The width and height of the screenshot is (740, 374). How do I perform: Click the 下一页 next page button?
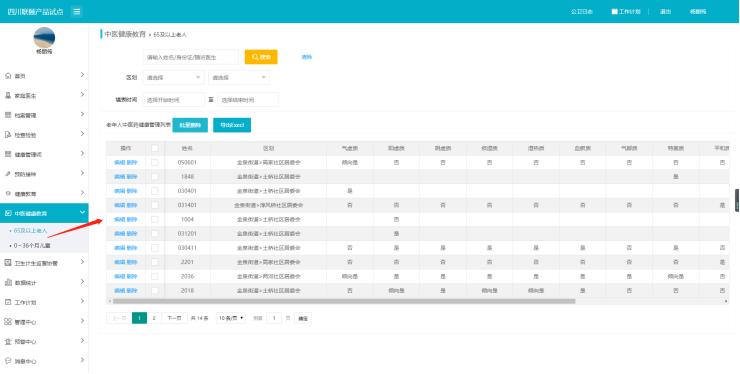pos(175,318)
